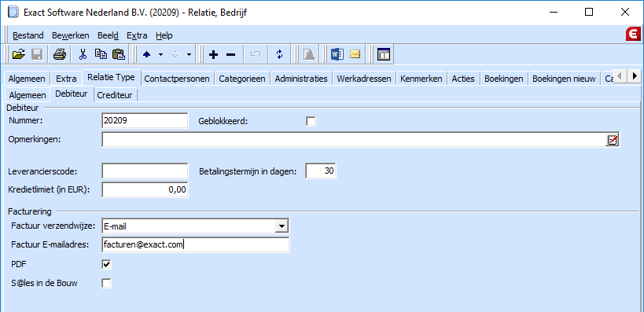The image size is (644, 312).
Task: Open the Extra menu
Action: (x=137, y=35)
